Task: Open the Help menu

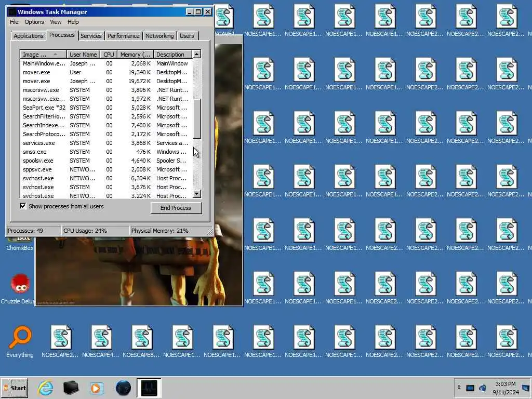Action: (x=73, y=22)
